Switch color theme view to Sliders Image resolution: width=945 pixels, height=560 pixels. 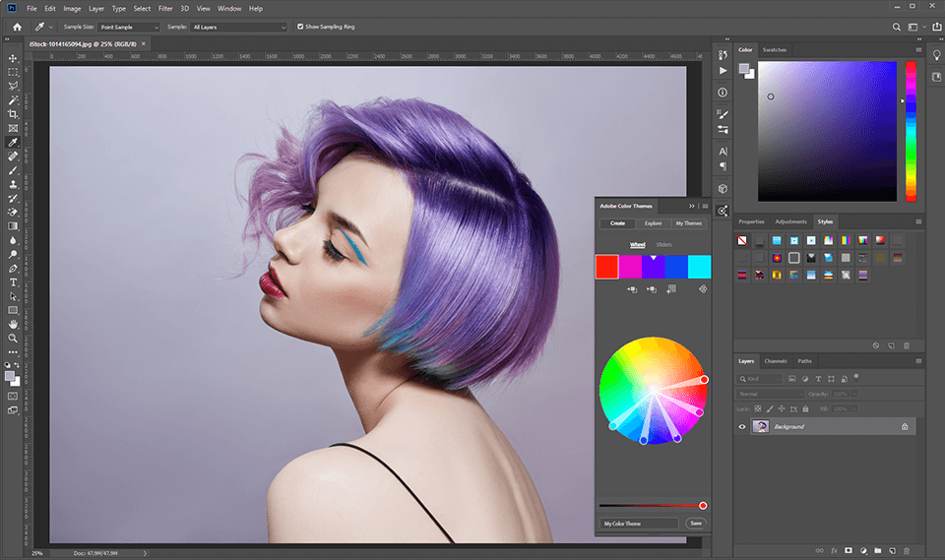pyautogui.click(x=664, y=244)
